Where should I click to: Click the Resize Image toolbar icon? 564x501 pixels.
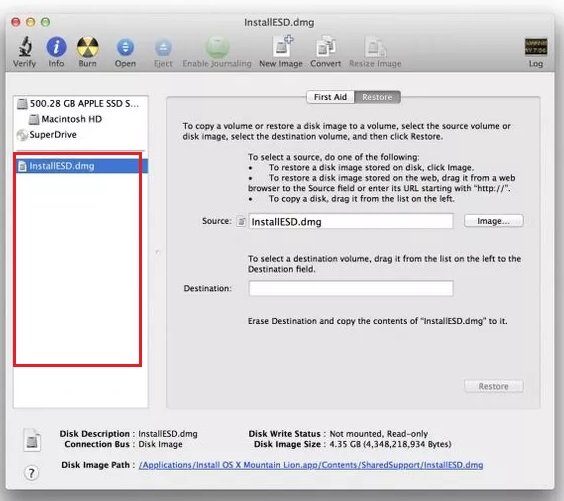[x=376, y=46]
